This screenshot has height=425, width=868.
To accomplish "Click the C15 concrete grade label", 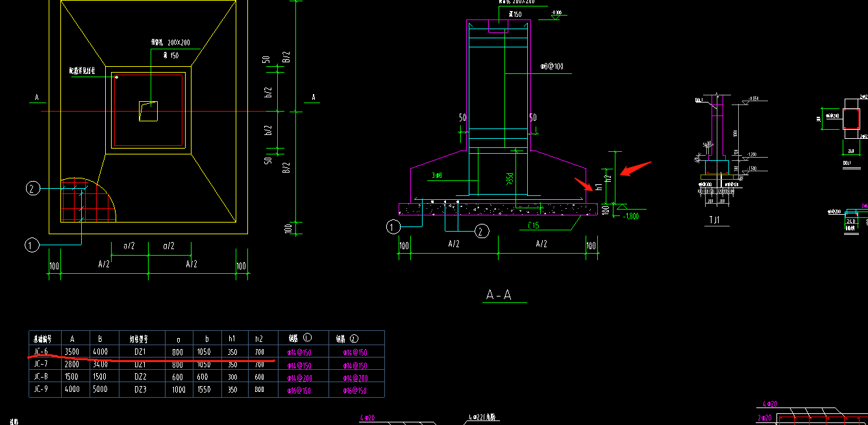I will coord(534,225).
